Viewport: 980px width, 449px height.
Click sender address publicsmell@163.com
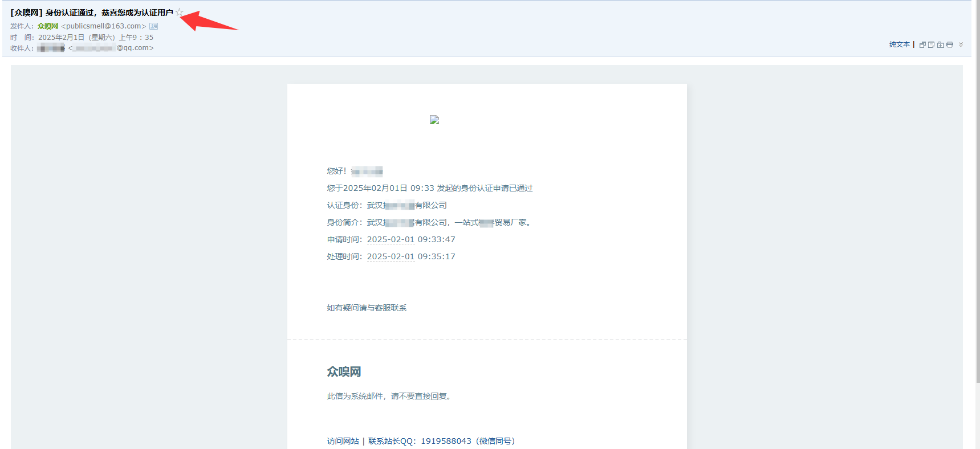(104, 26)
